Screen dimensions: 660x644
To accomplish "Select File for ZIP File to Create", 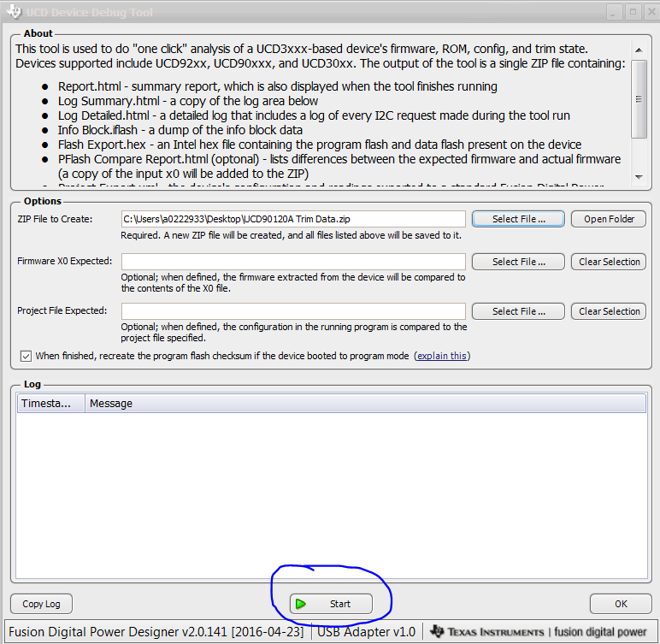I will pyautogui.click(x=518, y=219).
